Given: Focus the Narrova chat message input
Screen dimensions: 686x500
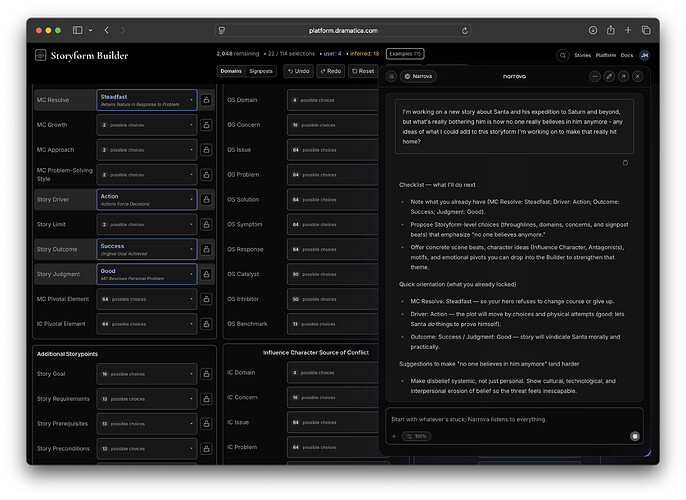Looking at the screenshot, I should click(x=514, y=420).
